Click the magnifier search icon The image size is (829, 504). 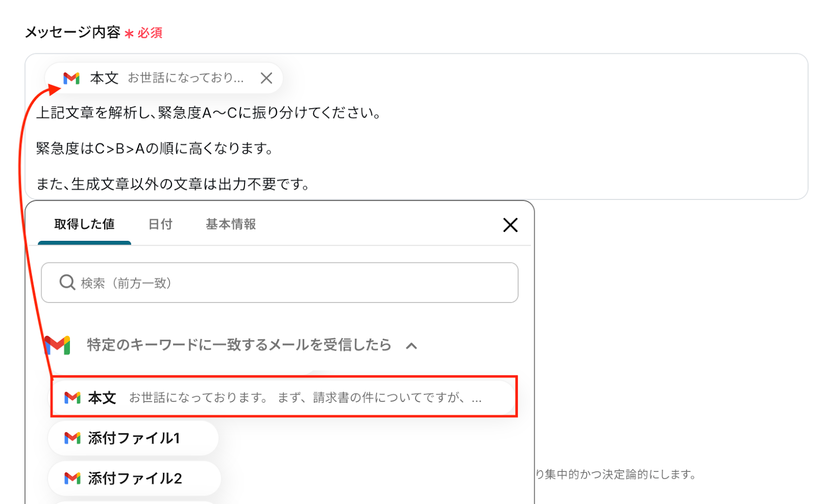(x=67, y=282)
